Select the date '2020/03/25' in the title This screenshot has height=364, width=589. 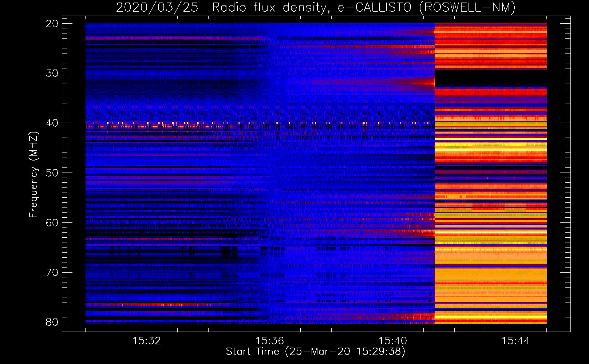click(157, 7)
